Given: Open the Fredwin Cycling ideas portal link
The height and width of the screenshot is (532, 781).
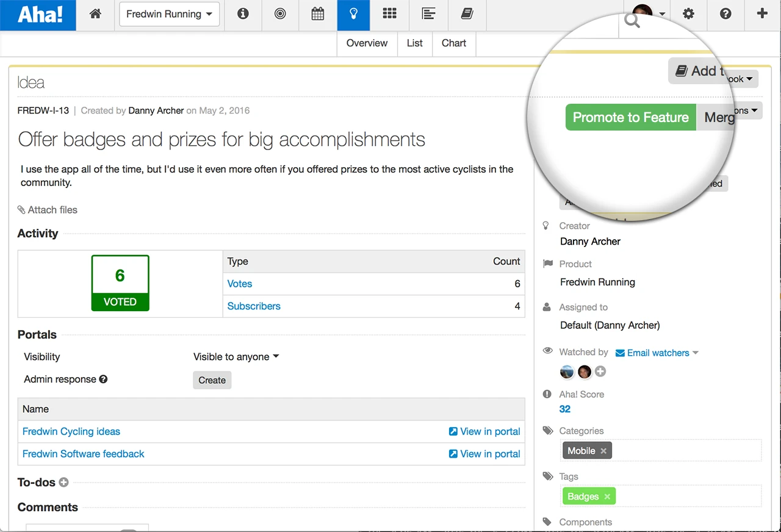Looking at the screenshot, I should pyautogui.click(x=71, y=432).
